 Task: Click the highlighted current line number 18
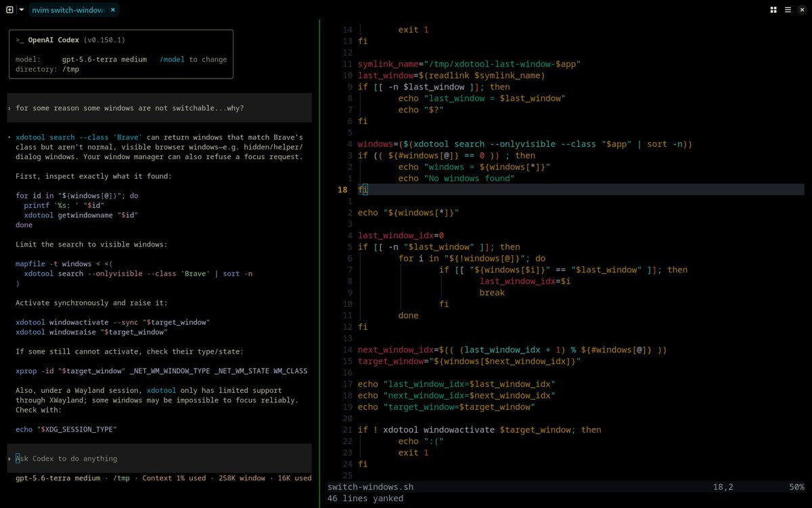[342, 190]
